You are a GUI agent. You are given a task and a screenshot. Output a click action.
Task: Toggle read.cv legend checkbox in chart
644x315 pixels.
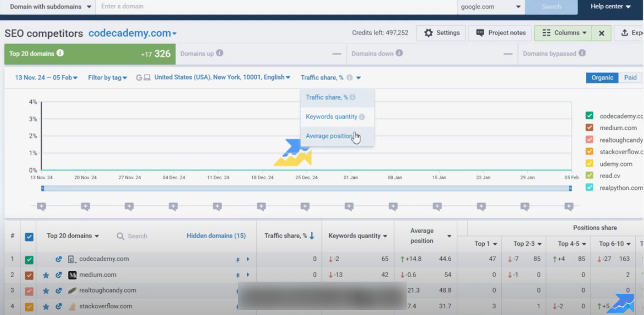point(589,175)
